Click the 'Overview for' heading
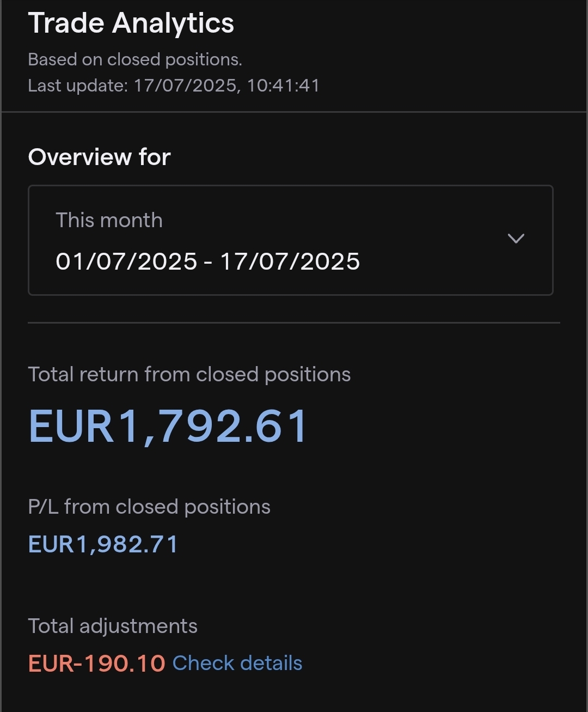 pyautogui.click(x=99, y=157)
